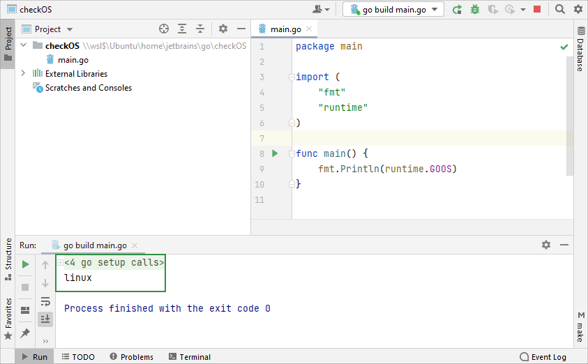Toggle the Structure tool window side tab
Viewport: 588px width, 364px height.
click(x=8, y=259)
